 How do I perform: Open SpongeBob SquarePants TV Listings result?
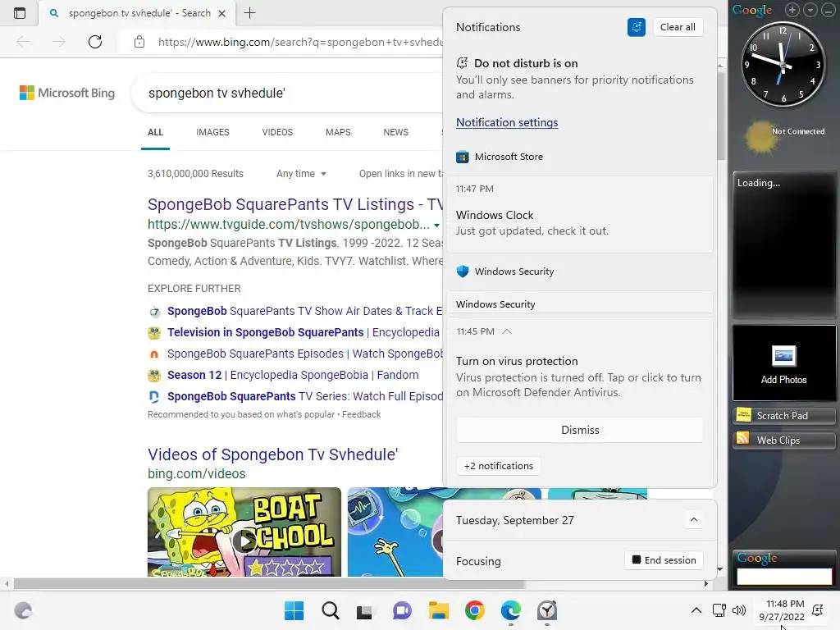(x=295, y=204)
